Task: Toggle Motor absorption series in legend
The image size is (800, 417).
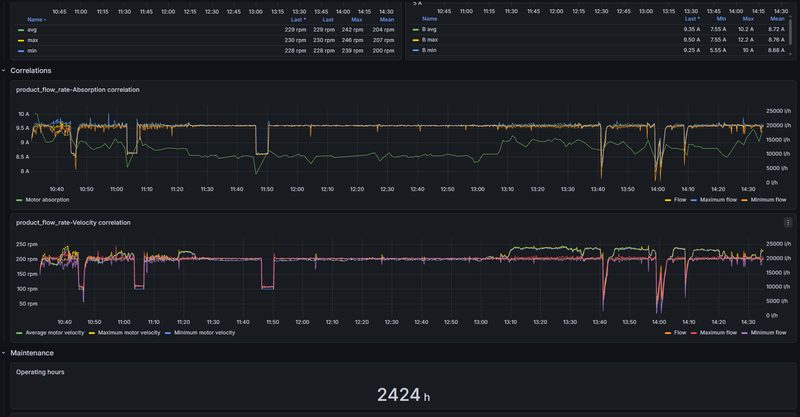Action: 47,200
